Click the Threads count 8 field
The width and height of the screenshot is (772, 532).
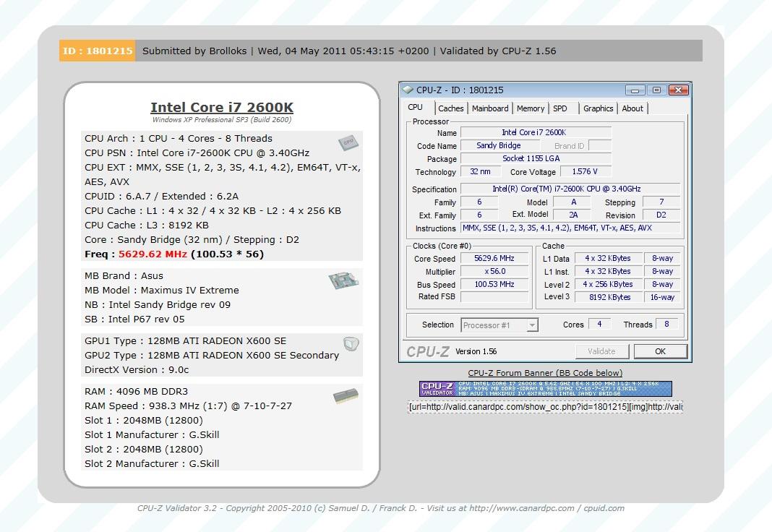(666, 324)
